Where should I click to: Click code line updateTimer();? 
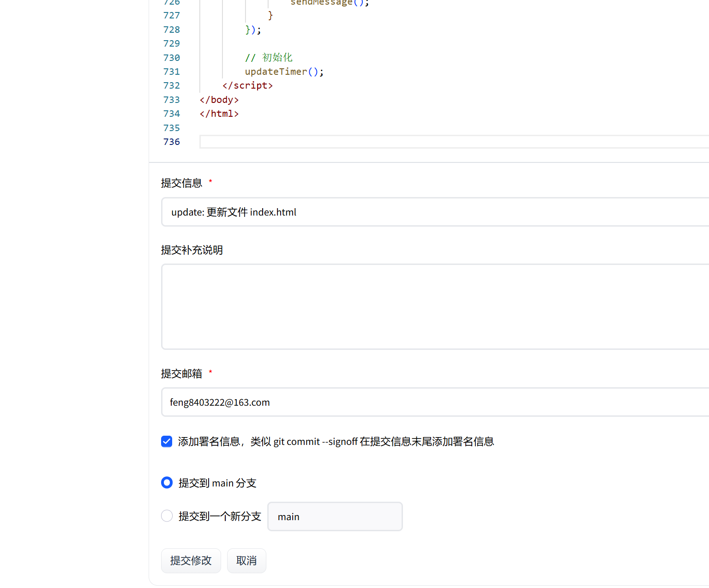[x=284, y=72]
